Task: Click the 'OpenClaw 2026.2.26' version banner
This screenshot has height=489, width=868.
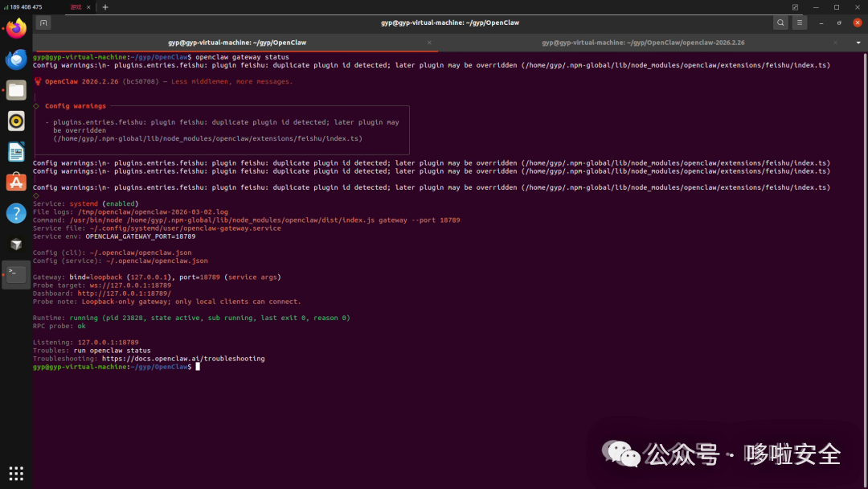Action: click(81, 81)
